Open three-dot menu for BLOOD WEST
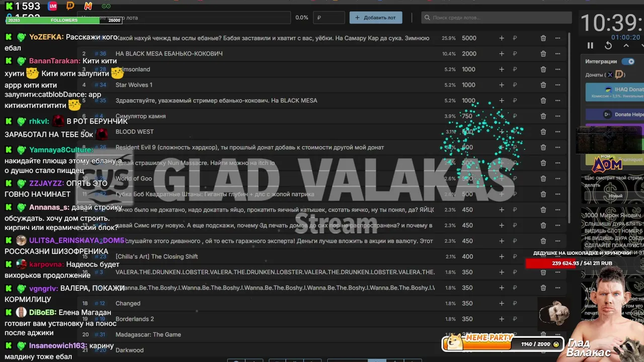 click(x=557, y=132)
